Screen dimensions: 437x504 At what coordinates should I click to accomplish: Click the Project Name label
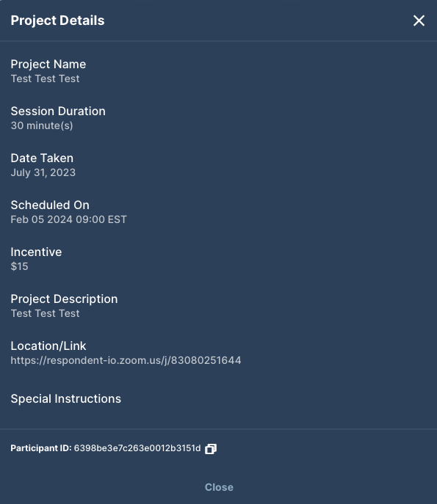(x=48, y=65)
